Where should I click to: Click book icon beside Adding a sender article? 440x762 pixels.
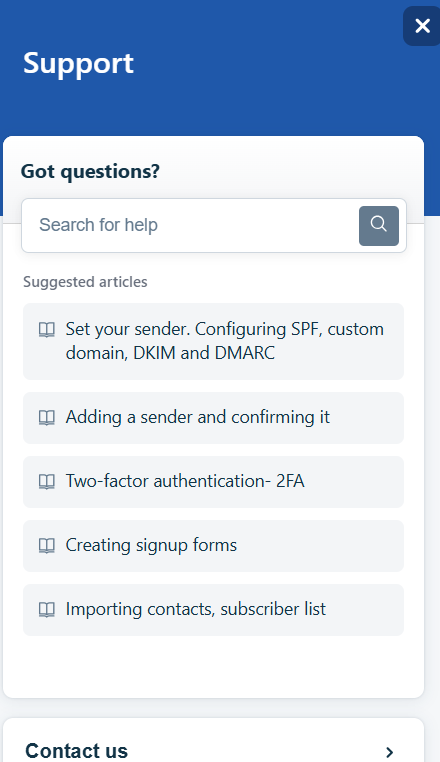click(47, 418)
